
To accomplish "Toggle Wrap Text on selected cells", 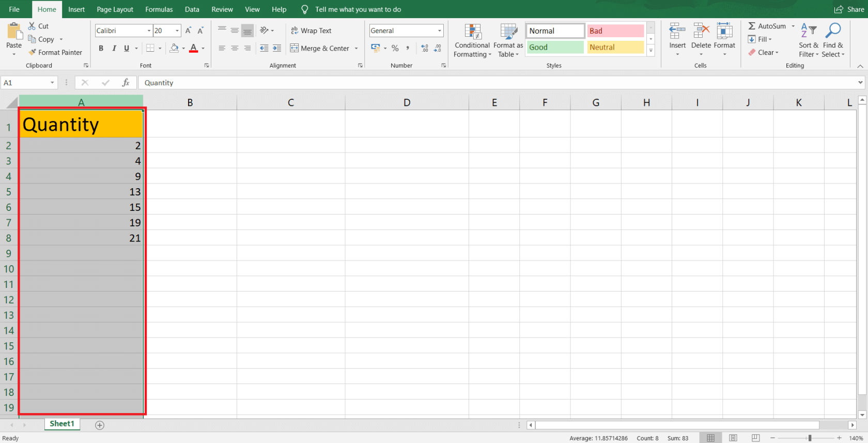I will point(311,30).
